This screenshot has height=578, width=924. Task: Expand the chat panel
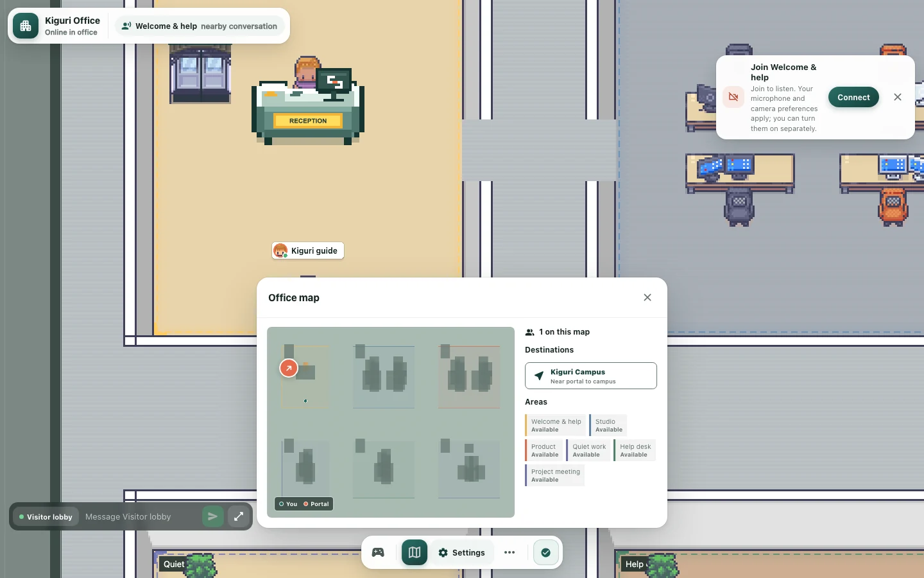[x=239, y=516]
